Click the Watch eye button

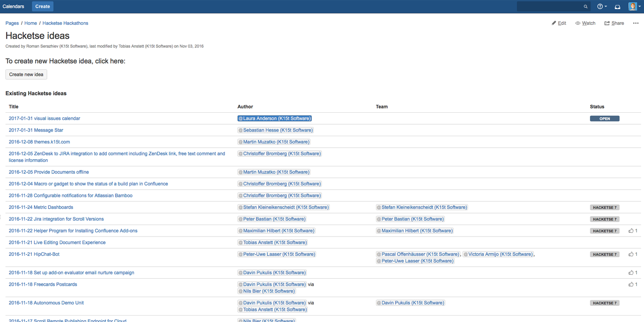point(585,23)
